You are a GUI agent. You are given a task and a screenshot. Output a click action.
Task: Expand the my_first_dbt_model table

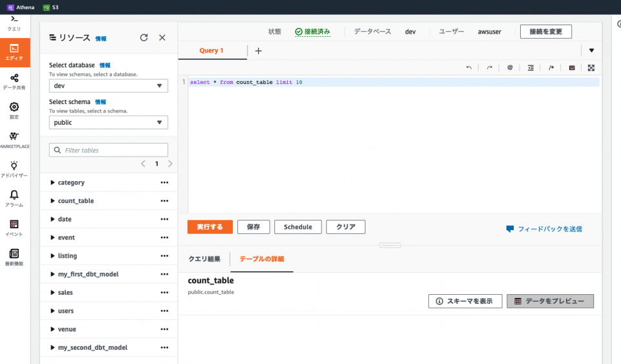(x=52, y=274)
